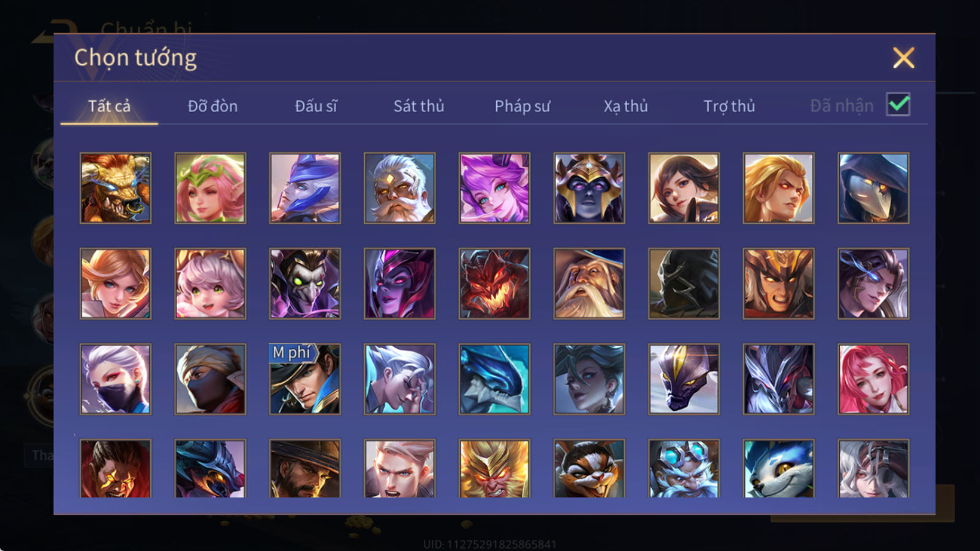Toggle the 'Đã nhận' checkbox
Screen dimensions: 980x551
tap(898, 105)
